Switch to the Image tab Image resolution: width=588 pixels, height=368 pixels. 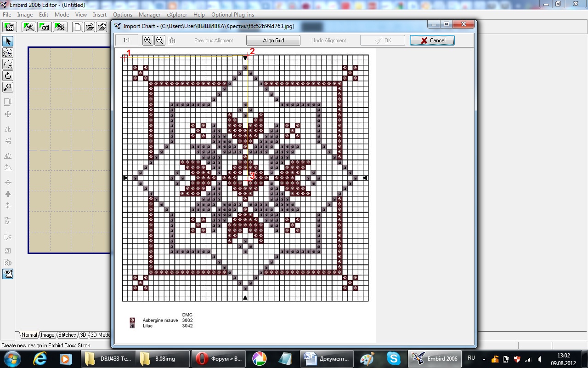click(47, 335)
